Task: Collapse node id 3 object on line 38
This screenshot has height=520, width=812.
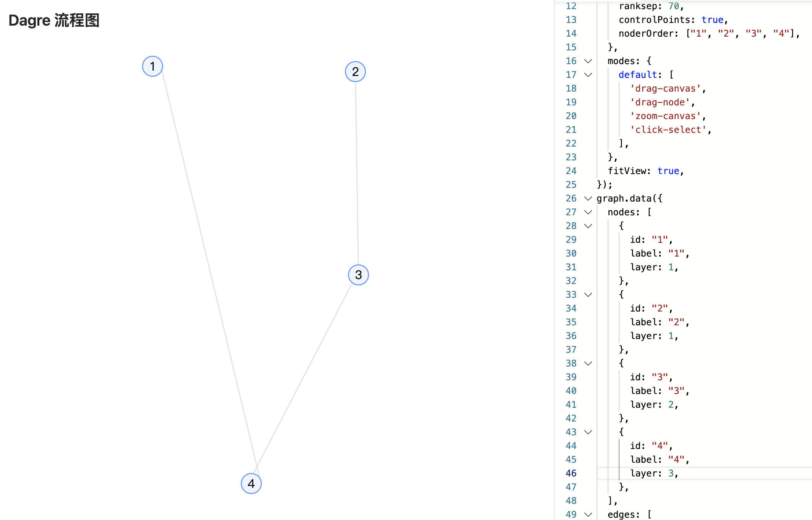Action: (x=588, y=363)
